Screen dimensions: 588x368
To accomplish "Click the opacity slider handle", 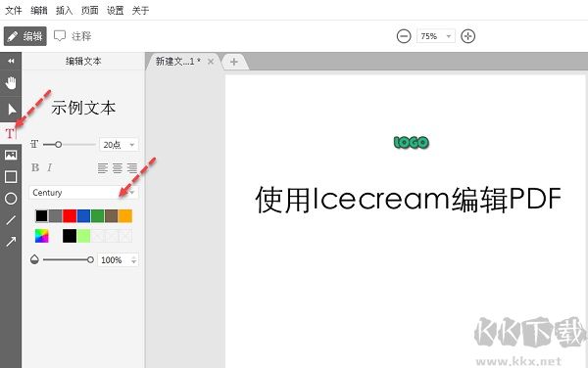I will (90, 259).
